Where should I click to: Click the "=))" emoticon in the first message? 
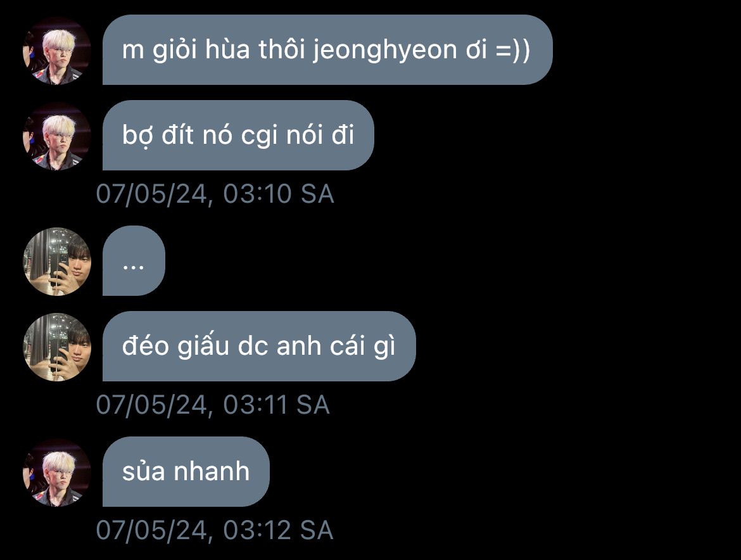(513, 50)
